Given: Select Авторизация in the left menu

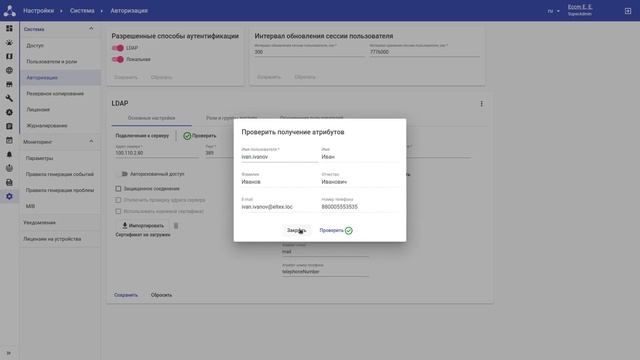Looking at the screenshot, I should click(60, 78).
